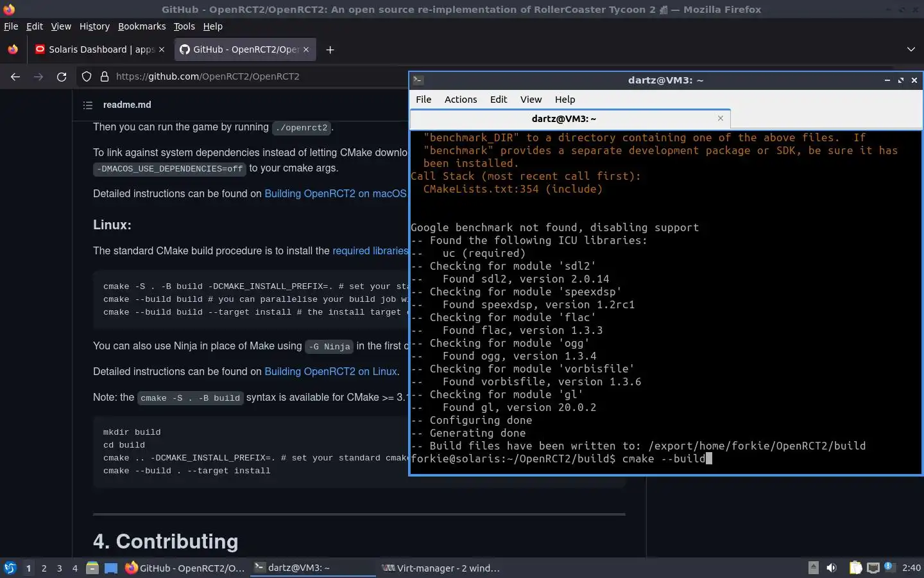Open the readme.md outline list icon

click(88, 105)
